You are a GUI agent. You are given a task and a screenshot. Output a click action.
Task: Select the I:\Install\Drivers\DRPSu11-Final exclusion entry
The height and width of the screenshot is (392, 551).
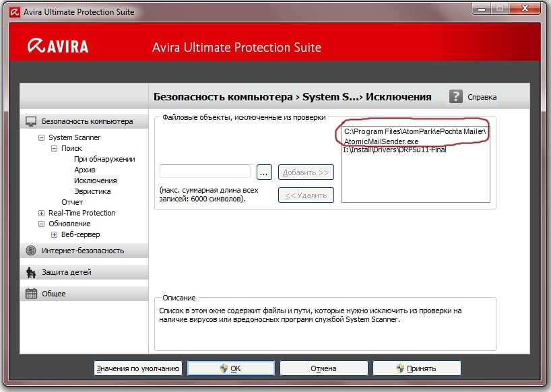[395, 150]
